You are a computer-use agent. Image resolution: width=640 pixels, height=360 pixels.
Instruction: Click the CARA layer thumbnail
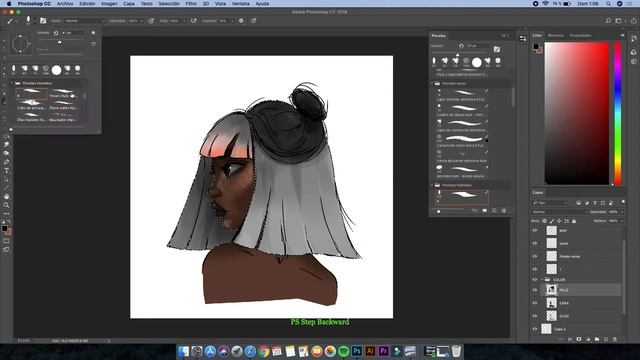click(551, 303)
